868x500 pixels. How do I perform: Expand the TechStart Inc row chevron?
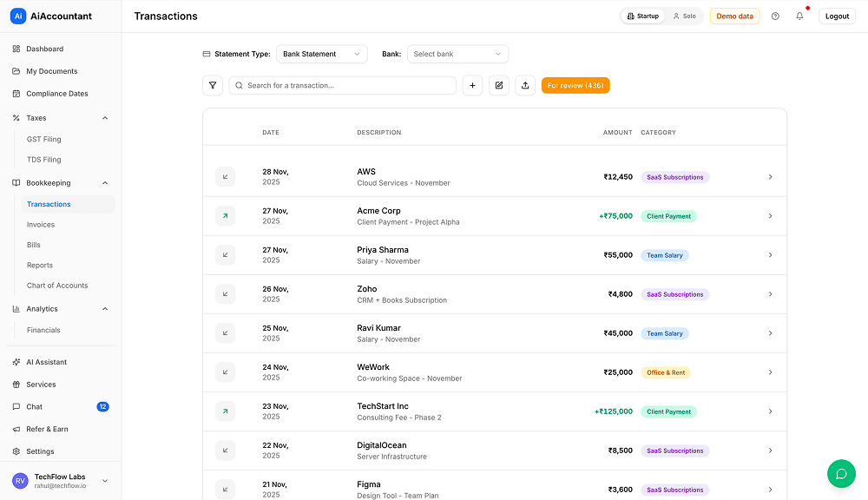tap(770, 411)
